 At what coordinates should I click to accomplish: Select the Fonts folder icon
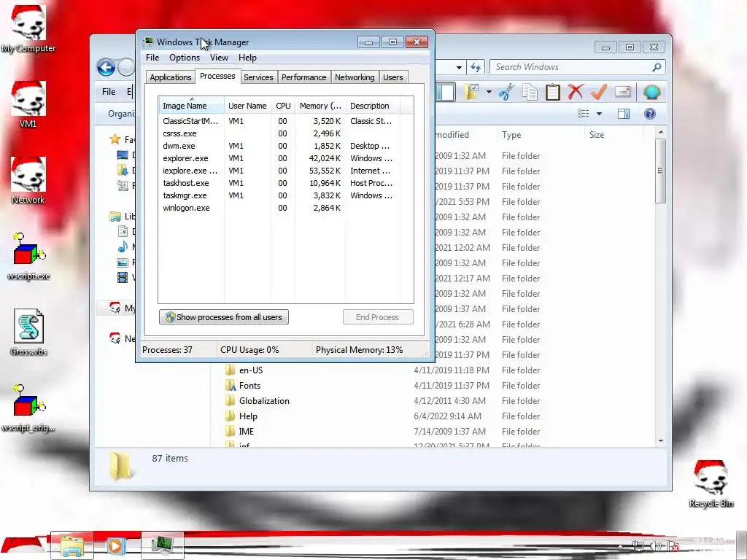tap(230, 385)
